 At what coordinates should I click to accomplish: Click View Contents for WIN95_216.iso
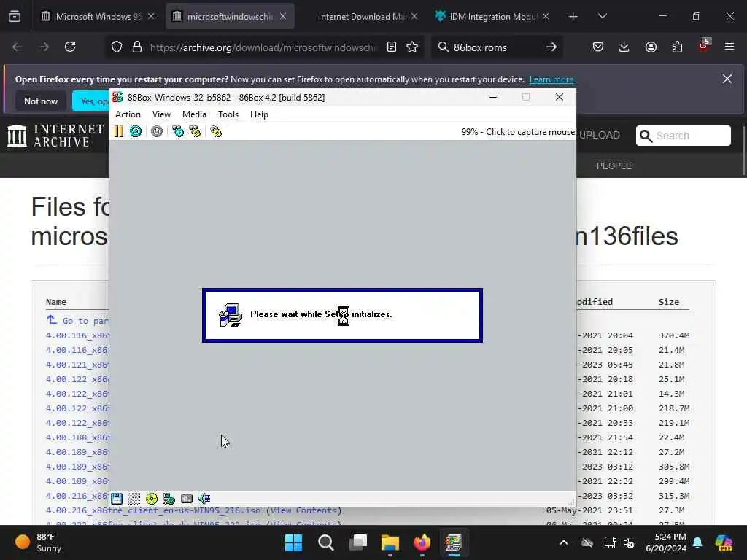coord(304,510)
